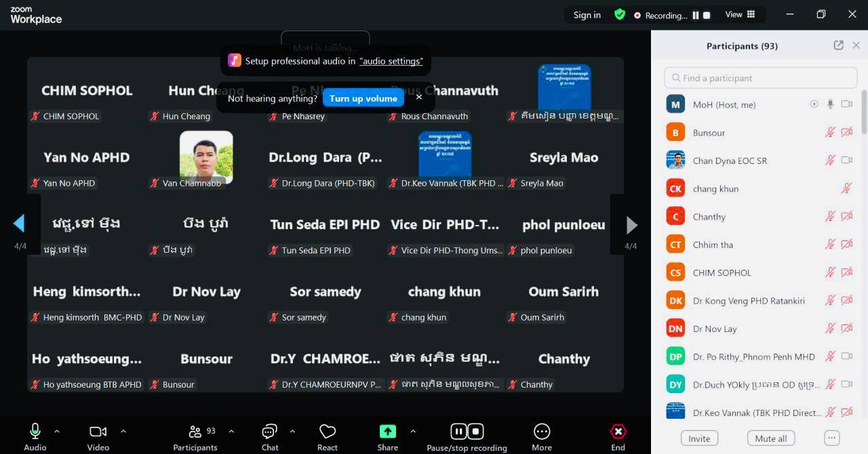Click the Mute all button

click(771, 438)
